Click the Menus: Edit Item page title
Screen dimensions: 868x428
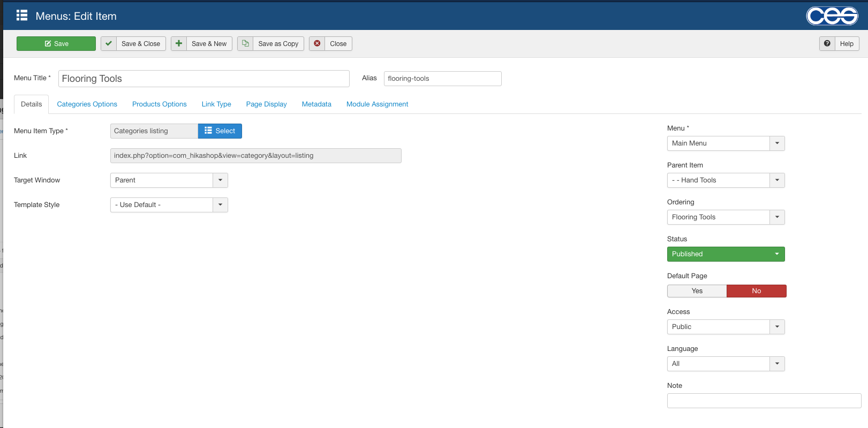tap(76, 16)
